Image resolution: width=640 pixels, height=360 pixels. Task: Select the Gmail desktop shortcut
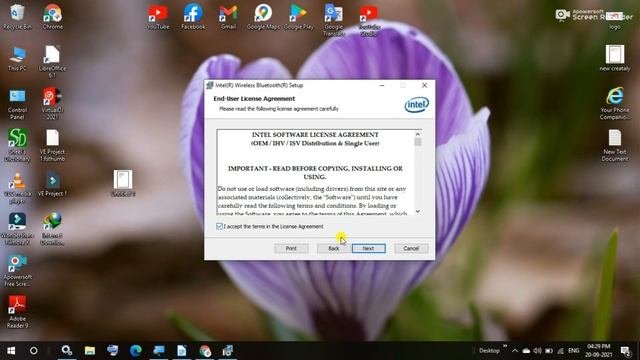(x=228, y=17)
